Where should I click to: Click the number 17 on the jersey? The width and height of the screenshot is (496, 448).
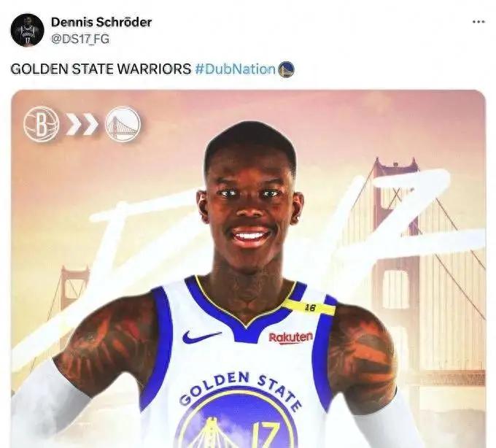click(x=265, y=435)
